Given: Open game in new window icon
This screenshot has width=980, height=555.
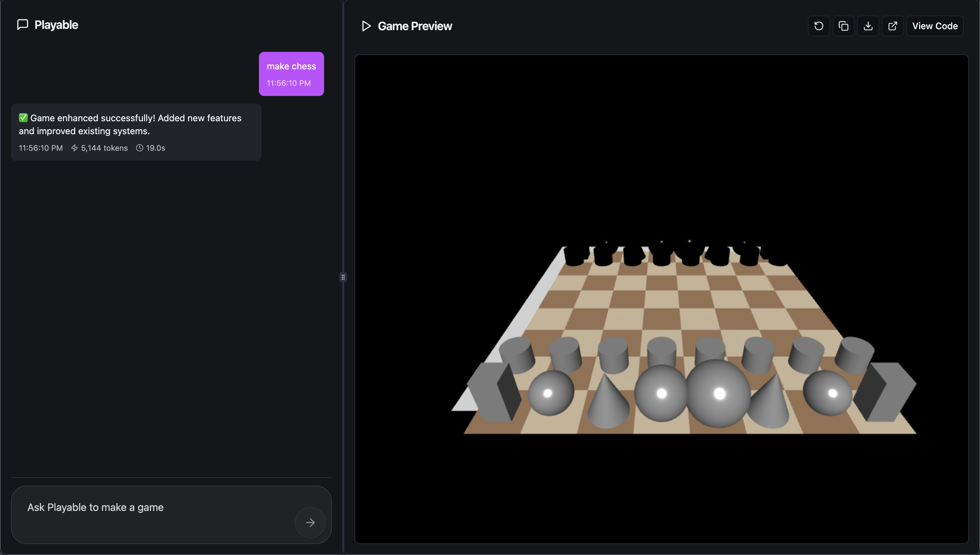Looking at the screenshot, I should pos(892,26).
